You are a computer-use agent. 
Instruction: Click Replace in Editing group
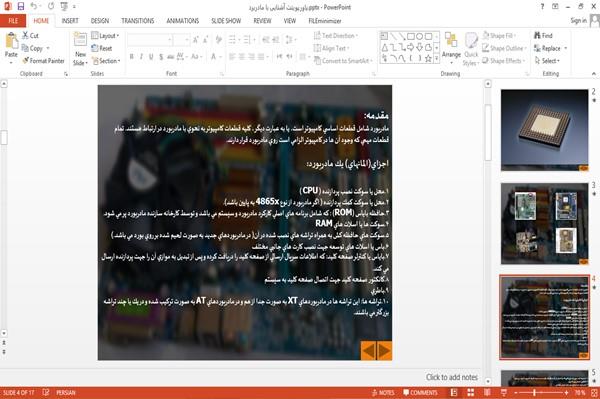point(550,48)
